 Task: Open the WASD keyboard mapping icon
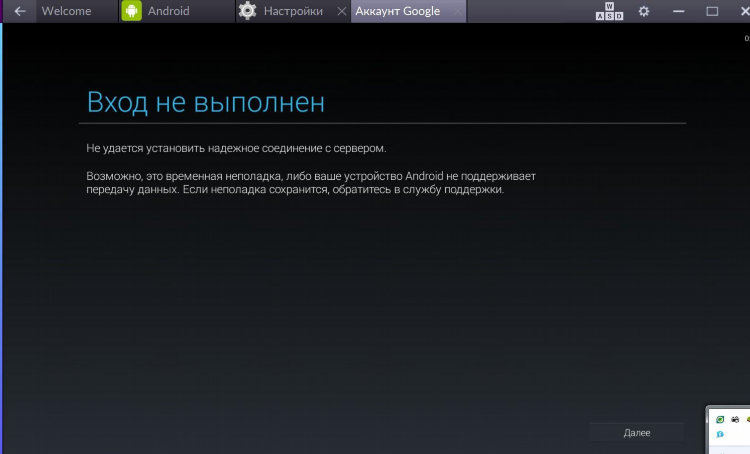(x=609, y=11)
